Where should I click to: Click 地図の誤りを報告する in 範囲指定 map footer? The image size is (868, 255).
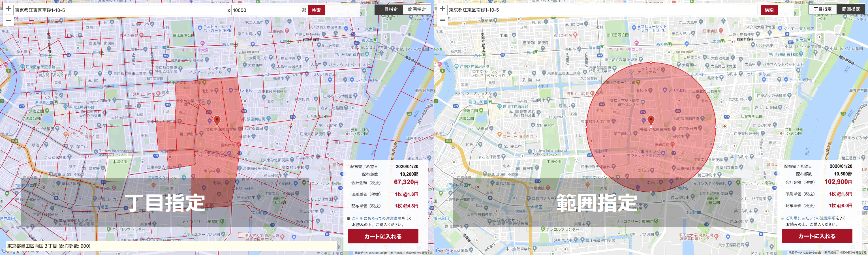point(852,252)
